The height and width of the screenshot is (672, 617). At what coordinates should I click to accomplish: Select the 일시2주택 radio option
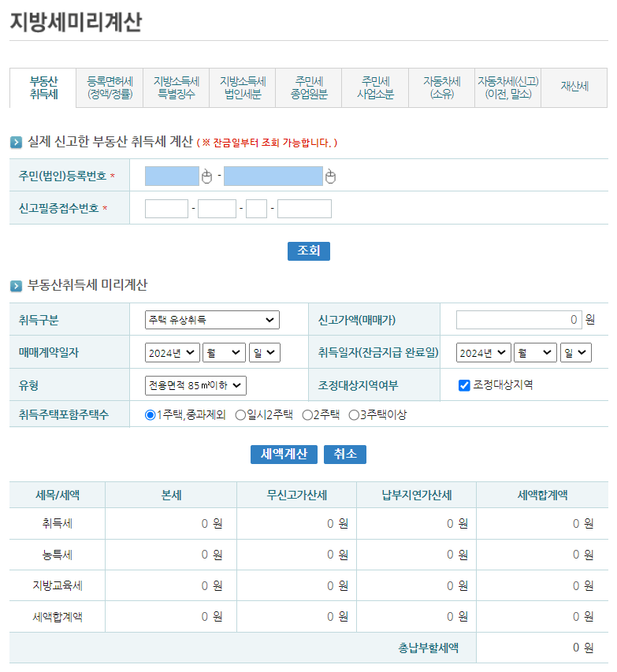pyautogui.click(x=240, y=415)
